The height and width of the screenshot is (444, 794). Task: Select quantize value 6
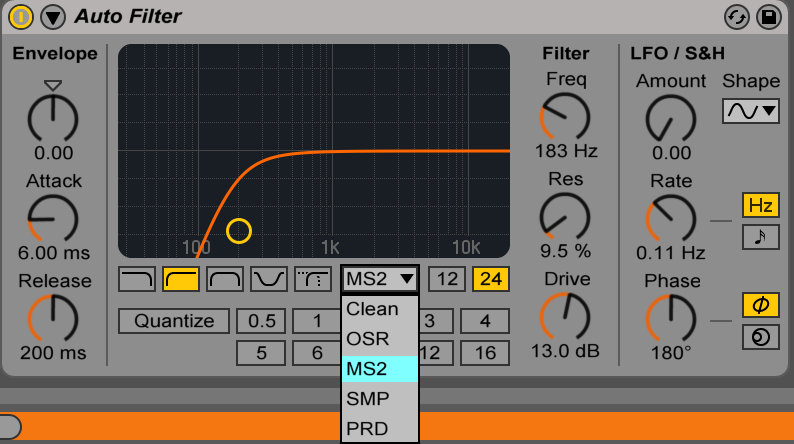click(317, 353)
